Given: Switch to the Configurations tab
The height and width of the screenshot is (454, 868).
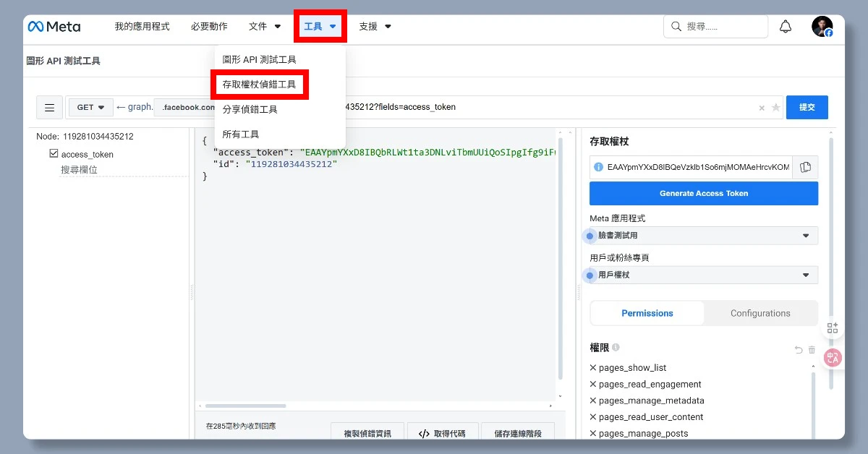Looking at the screenshot, I should tap(760, 313).
